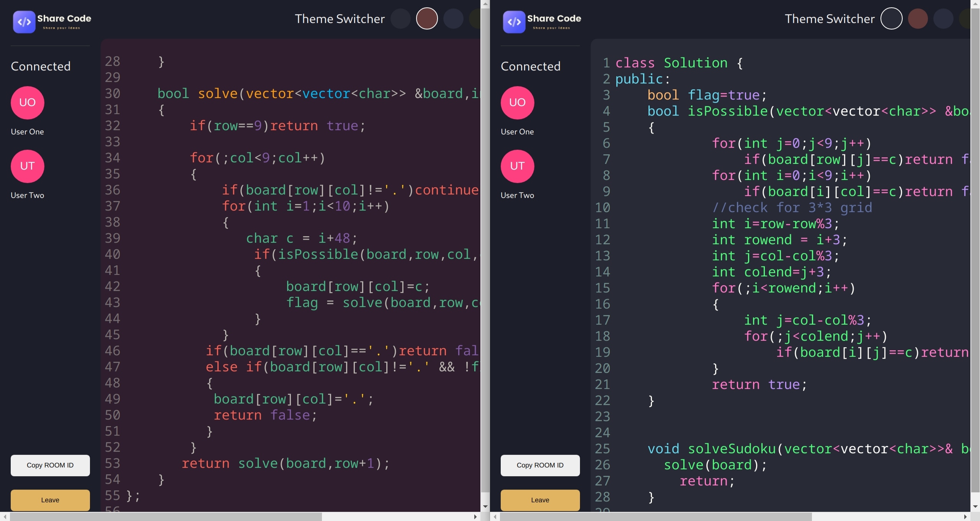Click User One's avatar in the right panel

pyautogui.click(x=517, y=103)
